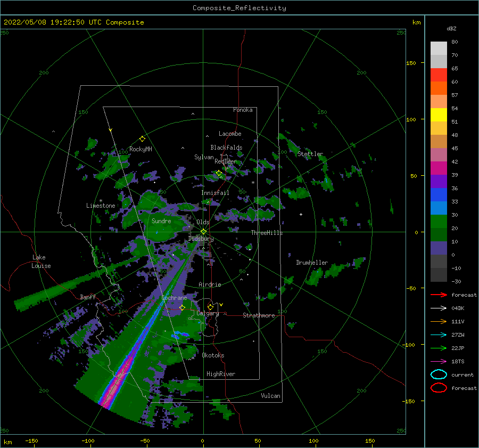Click the Lacombe label
The image size is (479, 448).
tap(230, 134)
